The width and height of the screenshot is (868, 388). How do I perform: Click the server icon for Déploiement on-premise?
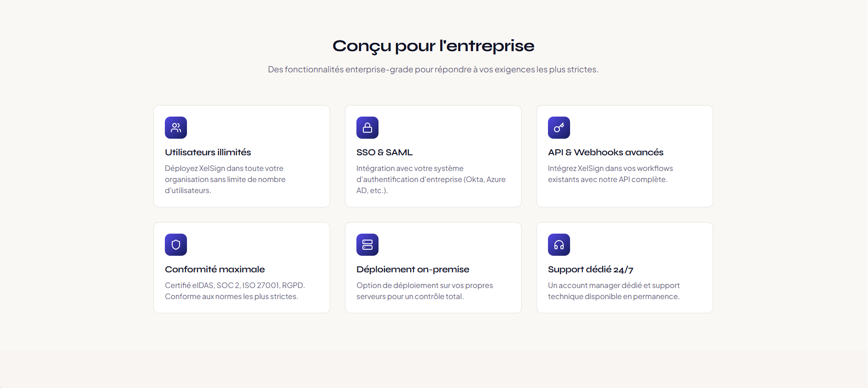tap(367, 245)
